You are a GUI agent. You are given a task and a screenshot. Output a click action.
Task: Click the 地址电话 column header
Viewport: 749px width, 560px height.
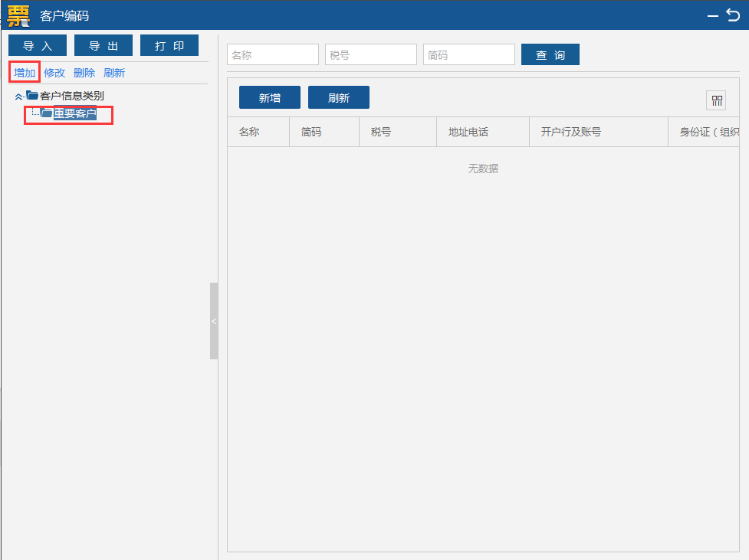pos(483,132)
